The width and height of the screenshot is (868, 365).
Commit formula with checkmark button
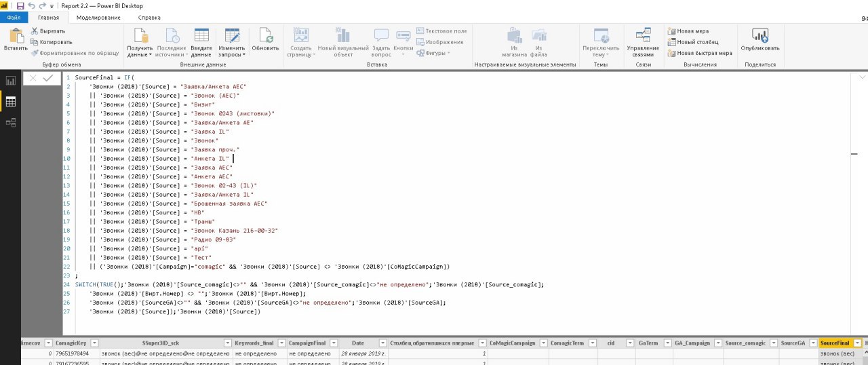coord(48,79)
